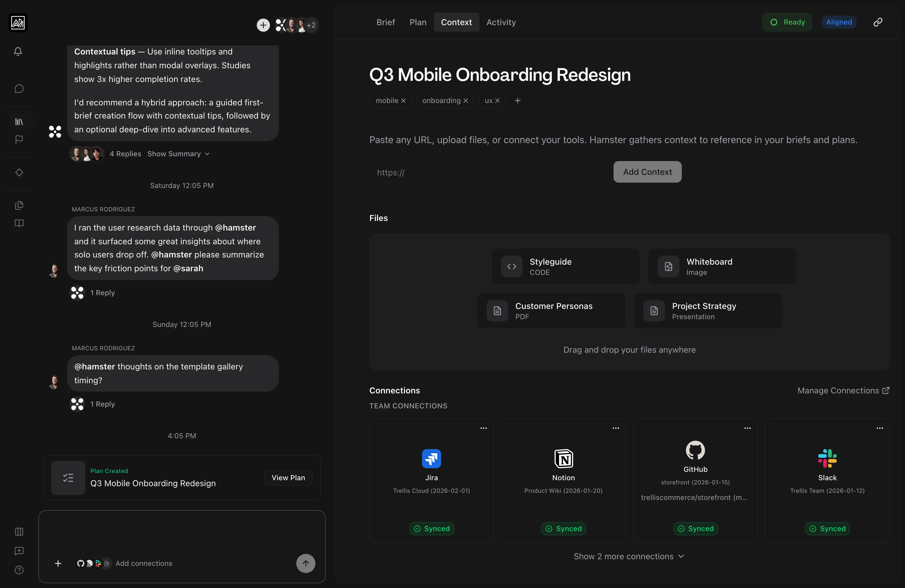Screen dimensions: 905x588
Task: Remove the mobile tag
Action: (x=403, y=101)
